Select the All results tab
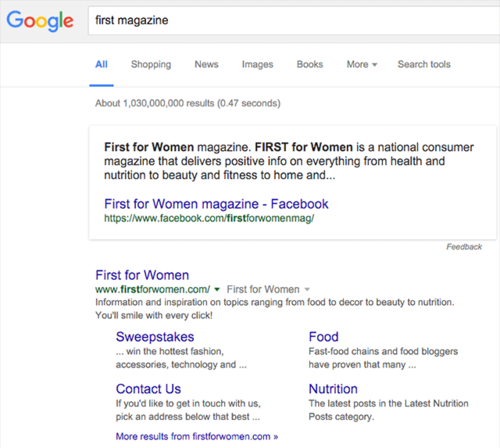500x448 pixels. click(x=101, y=64)
